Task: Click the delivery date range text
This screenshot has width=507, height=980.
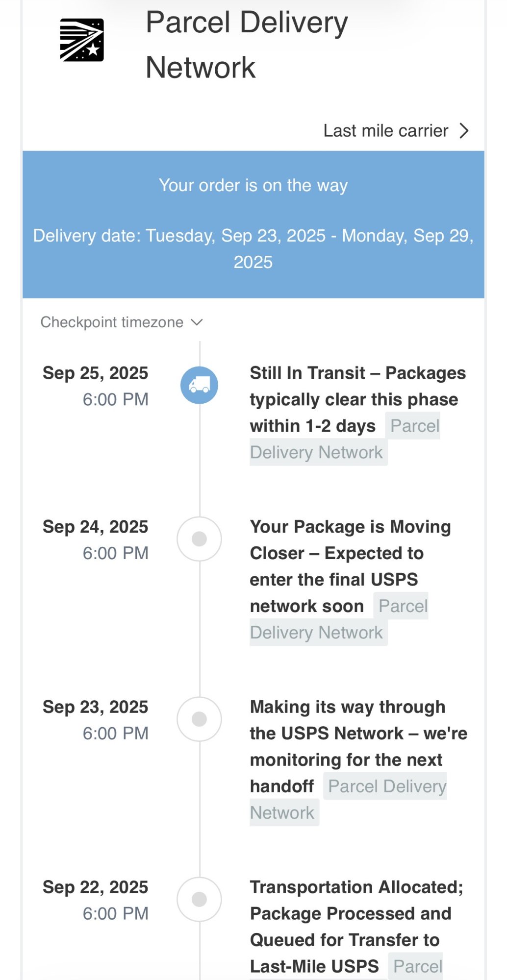Action: (253, 249)
